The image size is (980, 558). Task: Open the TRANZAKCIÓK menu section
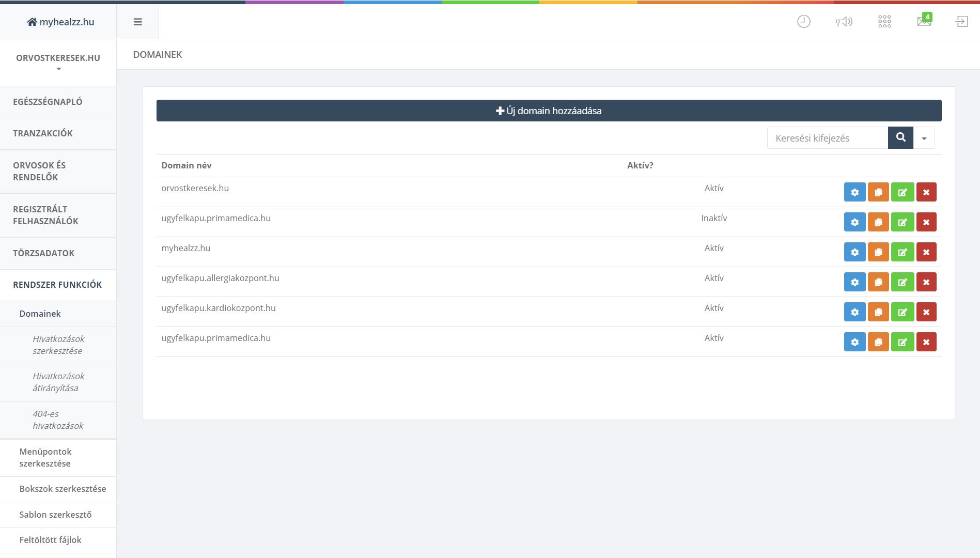(x=58, y=133)
